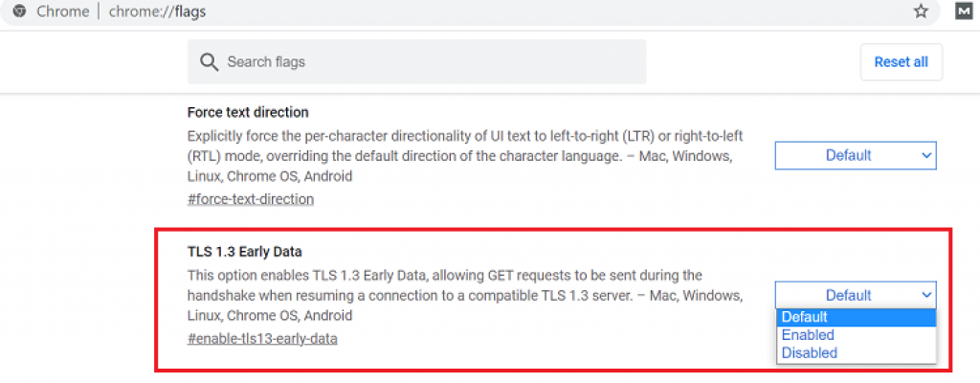This screenshot has width=980, height=383.
Task: Click the Chrome logo icon in address bar
Action: 18,11
